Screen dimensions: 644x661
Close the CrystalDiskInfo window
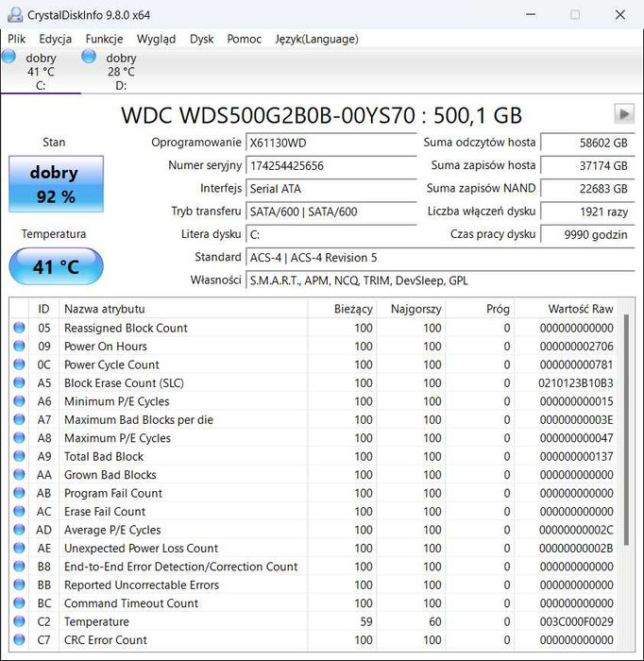[620, 15]
